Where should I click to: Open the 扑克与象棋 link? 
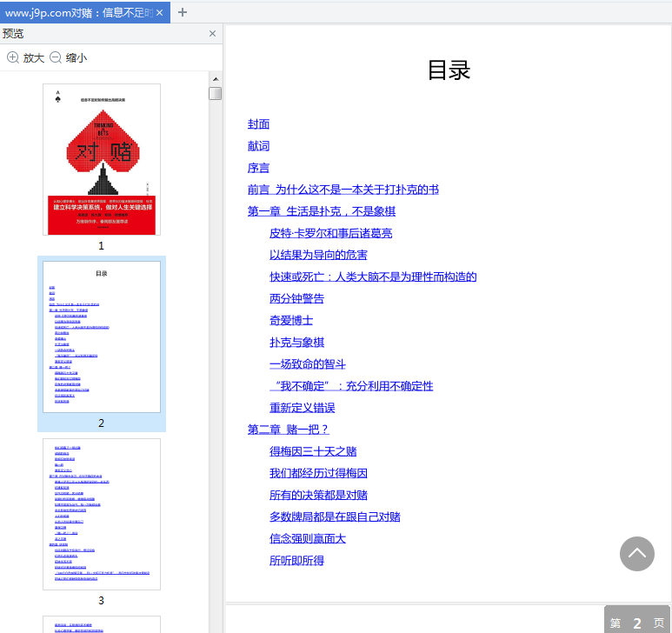pyautogui.click(x=296, y=343)
